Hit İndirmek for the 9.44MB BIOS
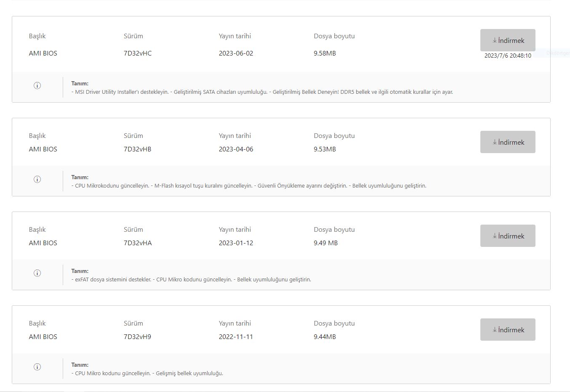Image resolution: width=570 pixels, height=392 pixels. coord(508,330)
